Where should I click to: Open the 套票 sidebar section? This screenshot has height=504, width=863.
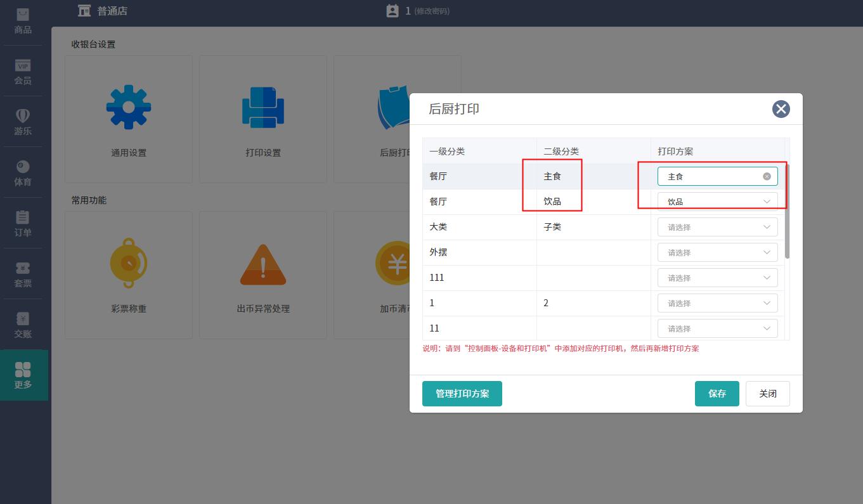click(x=23, y=275)
